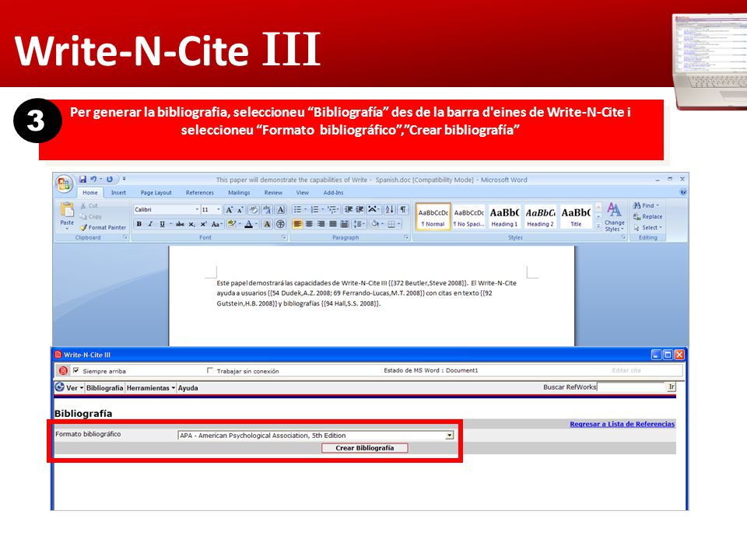Toggle the Trabajar sin conexión checkbox
The image size is (747, 560).
click(209, 370)
